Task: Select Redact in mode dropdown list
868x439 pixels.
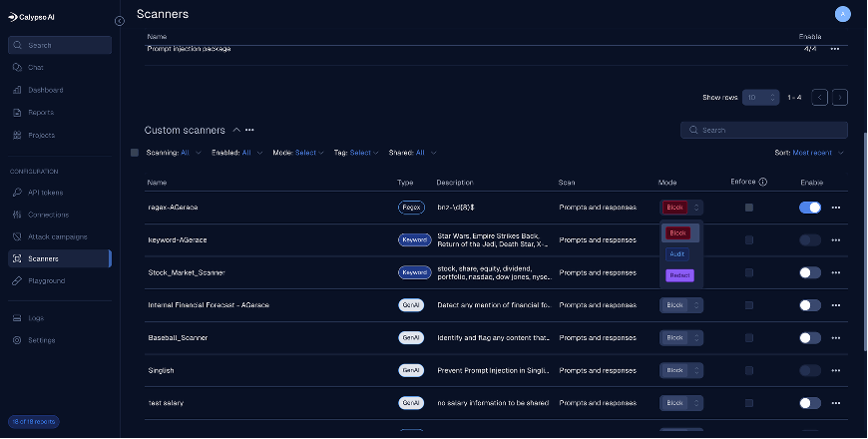Action: tap(679, 275)
